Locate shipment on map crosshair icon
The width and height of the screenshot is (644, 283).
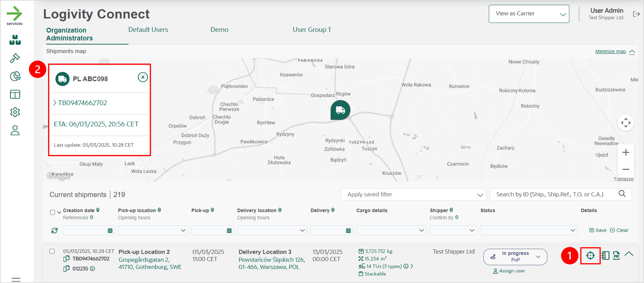(590, 256)
